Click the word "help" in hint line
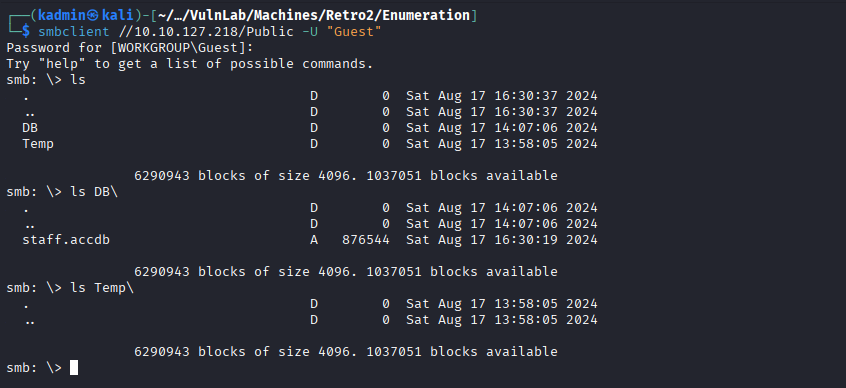The image size is (846, 388). coord(62,64)
